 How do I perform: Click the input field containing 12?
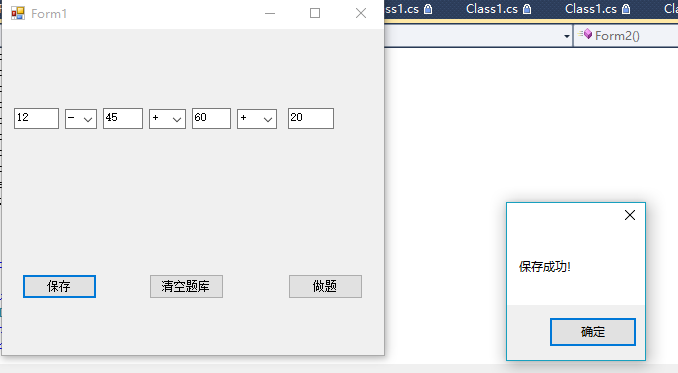[x=36, y=118]
